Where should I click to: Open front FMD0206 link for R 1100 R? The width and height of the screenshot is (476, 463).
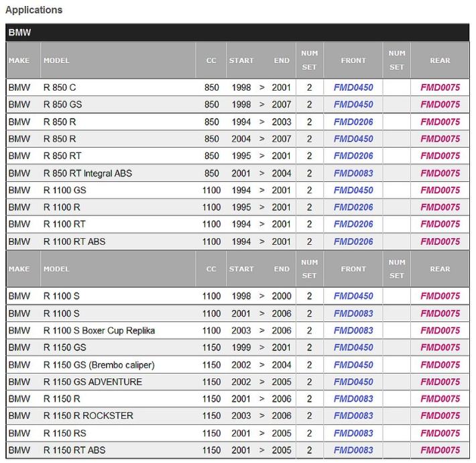(353, 207)
